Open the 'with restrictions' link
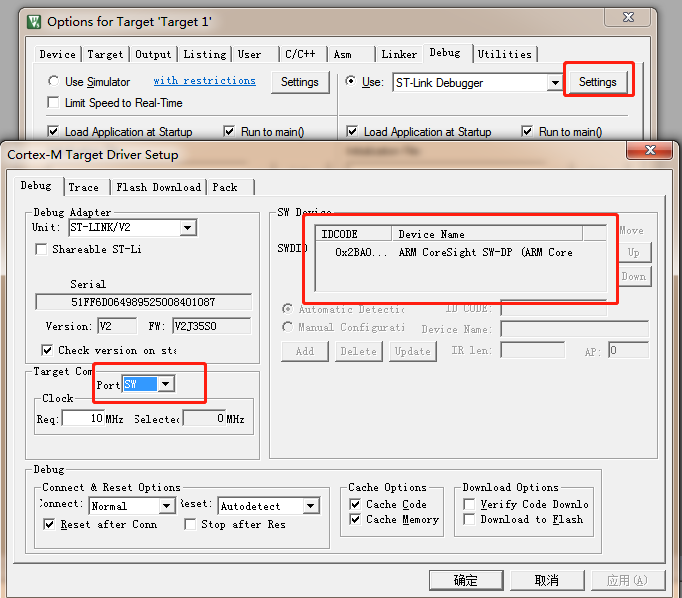 point(204,80)
